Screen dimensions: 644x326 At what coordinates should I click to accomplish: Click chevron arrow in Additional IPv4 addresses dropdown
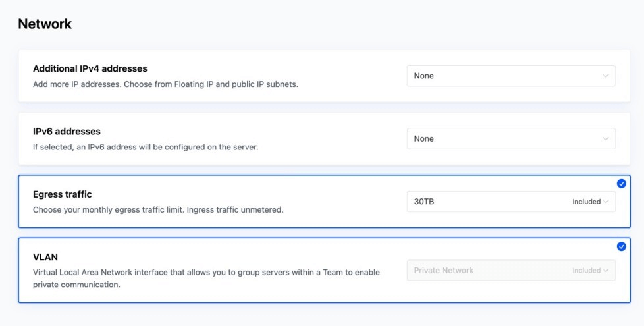[x=606, y=76]
